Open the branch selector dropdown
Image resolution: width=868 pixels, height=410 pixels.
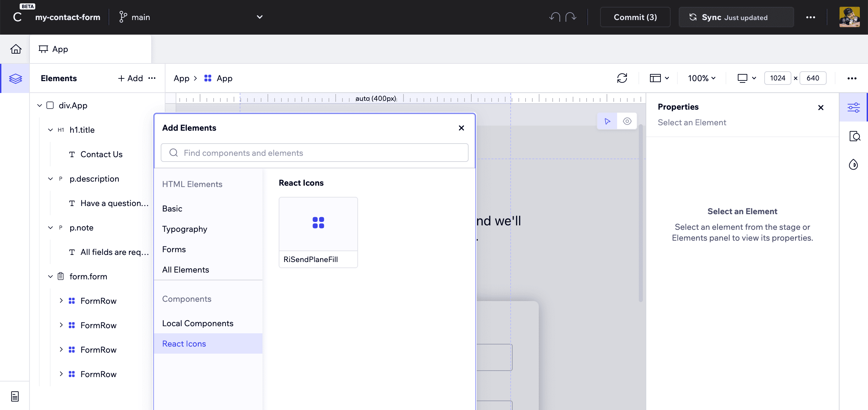(260, 17)
